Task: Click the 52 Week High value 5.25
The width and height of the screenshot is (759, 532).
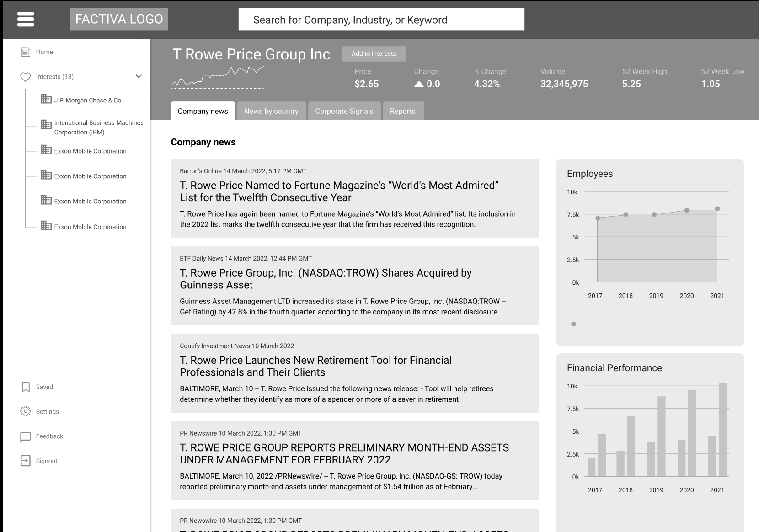Action: (x=631, y=84)
